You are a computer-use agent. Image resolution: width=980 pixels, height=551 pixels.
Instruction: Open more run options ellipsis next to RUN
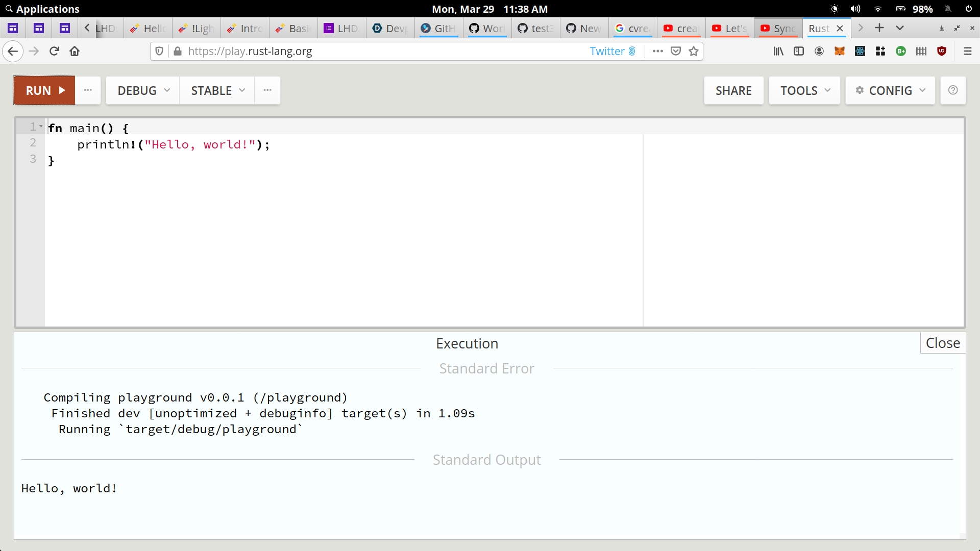coord(88,90)
